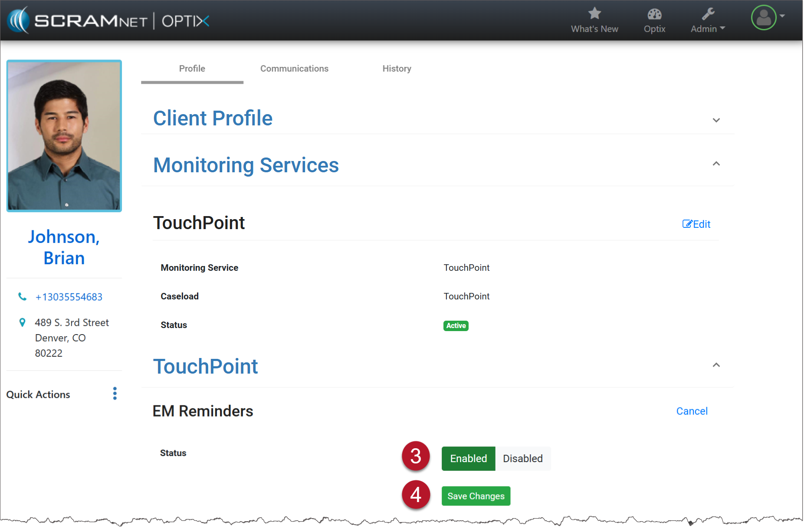Viewport: 804px width, 532px height.
Task: Select the Profile tab
Action: coord(192,69)
